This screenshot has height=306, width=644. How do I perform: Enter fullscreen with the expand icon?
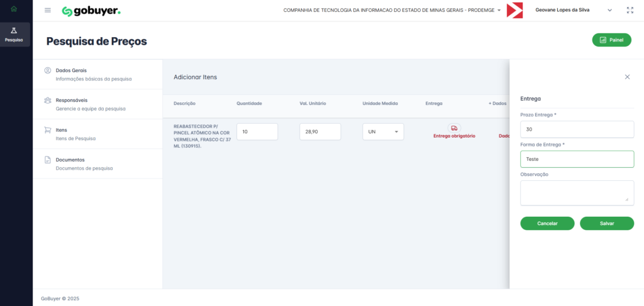(x=630, y=11)
